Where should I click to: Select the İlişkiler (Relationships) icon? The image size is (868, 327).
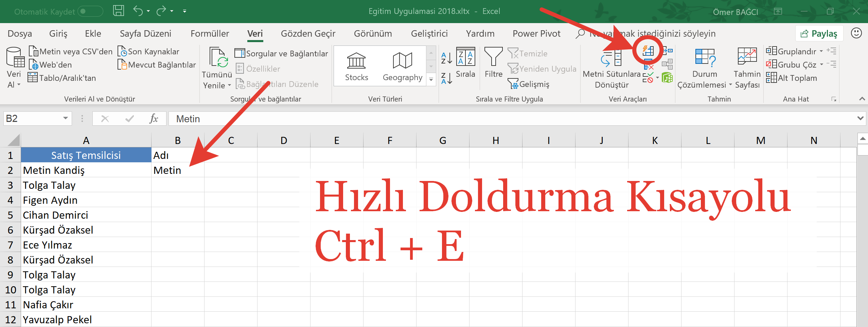tap(668, 64)
